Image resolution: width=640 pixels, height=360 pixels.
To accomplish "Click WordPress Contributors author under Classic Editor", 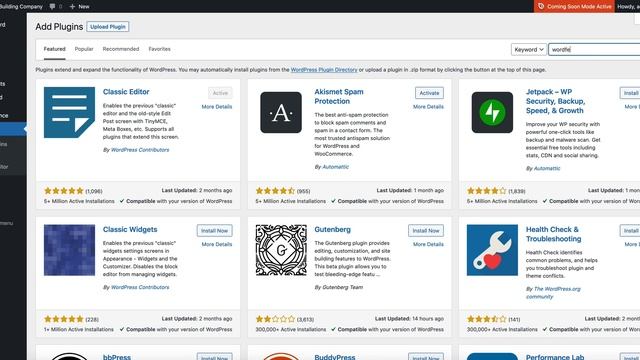I will (x=140, y=150).
